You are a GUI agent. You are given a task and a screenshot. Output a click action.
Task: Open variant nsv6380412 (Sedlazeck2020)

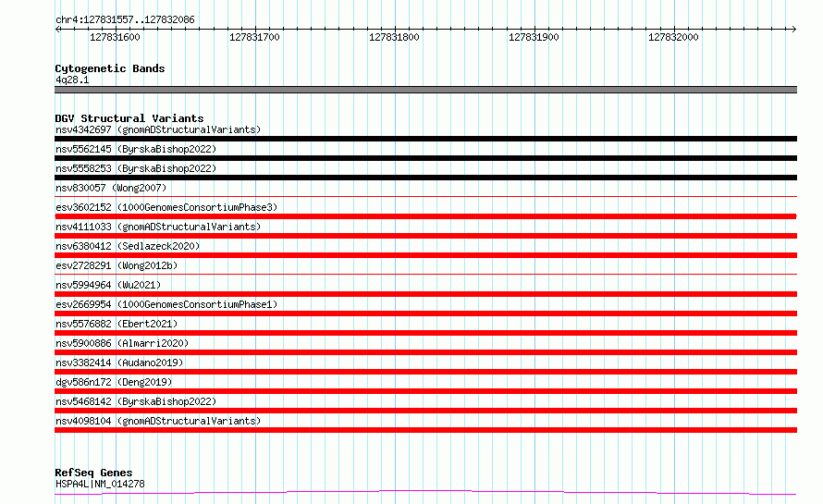128,246
